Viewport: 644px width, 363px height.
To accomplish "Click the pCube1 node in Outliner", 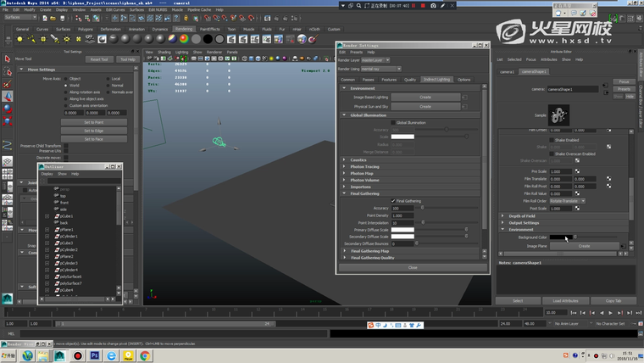I will click(67, 216).
